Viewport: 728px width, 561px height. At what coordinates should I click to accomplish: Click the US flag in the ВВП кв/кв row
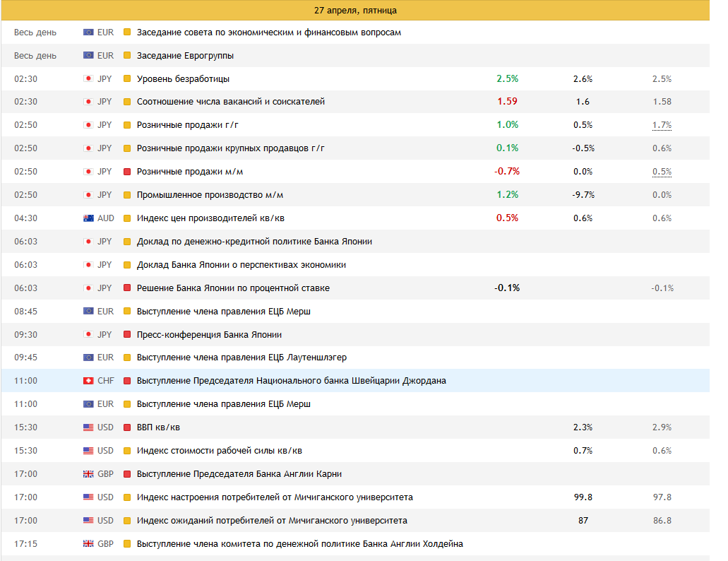(88, 427)
